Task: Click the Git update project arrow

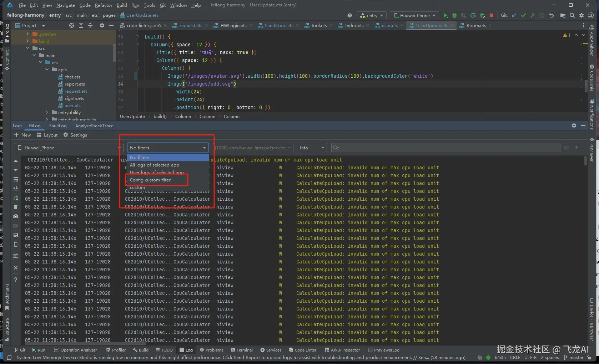Action: 514,15
